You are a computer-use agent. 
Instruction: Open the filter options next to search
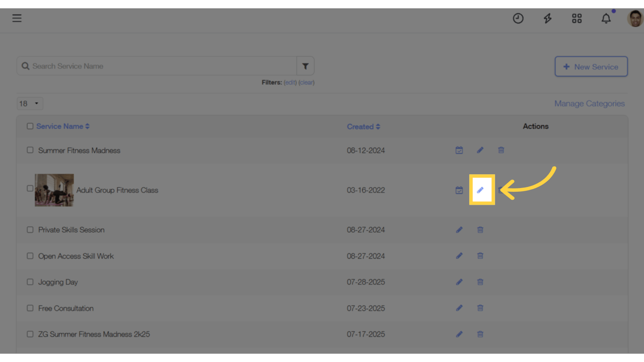click(305, 66)
